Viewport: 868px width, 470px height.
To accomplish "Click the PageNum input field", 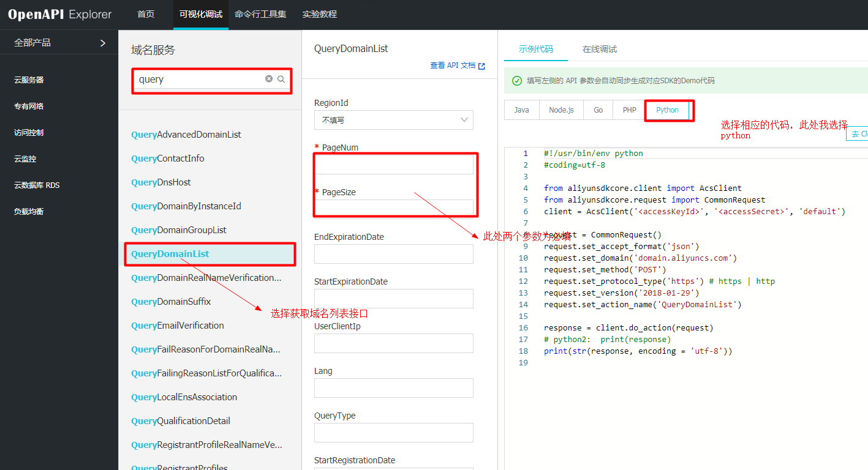I will 394,164.
